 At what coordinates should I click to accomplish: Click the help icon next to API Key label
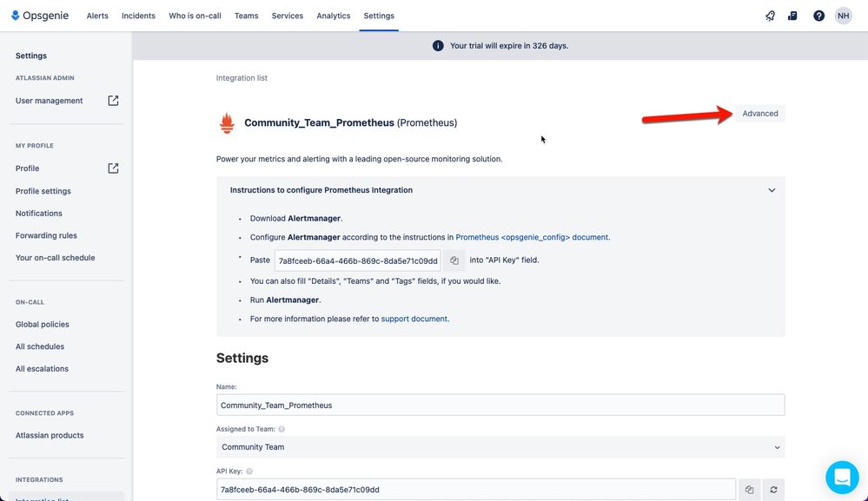(x=249, y=471)
